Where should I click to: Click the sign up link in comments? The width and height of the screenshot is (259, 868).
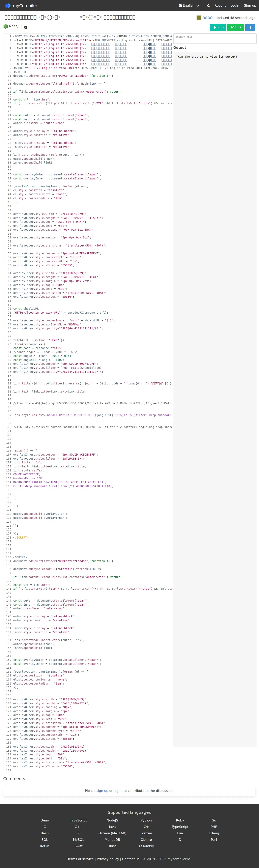pos(102,790)
